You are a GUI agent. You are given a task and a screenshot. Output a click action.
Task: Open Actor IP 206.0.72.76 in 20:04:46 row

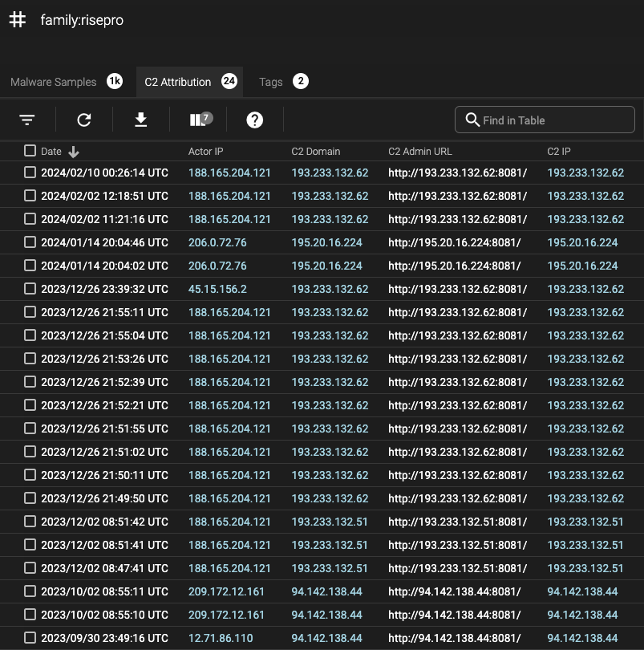pyautogui.click(x=217, y=242)
